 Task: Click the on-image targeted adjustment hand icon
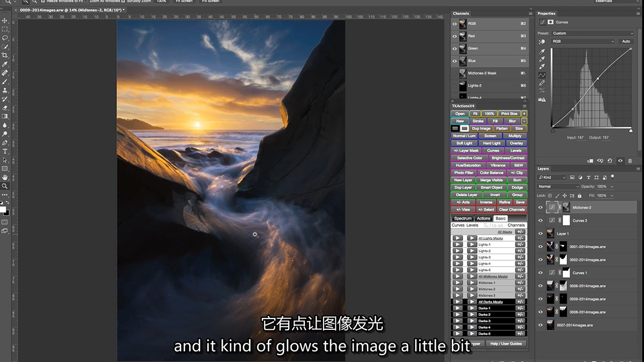542,42
